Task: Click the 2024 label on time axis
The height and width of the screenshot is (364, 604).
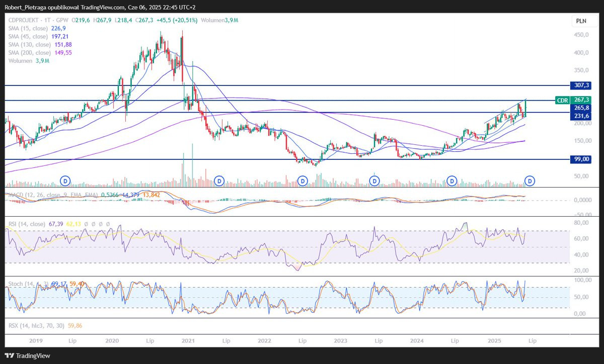Action: pos(417,340)
